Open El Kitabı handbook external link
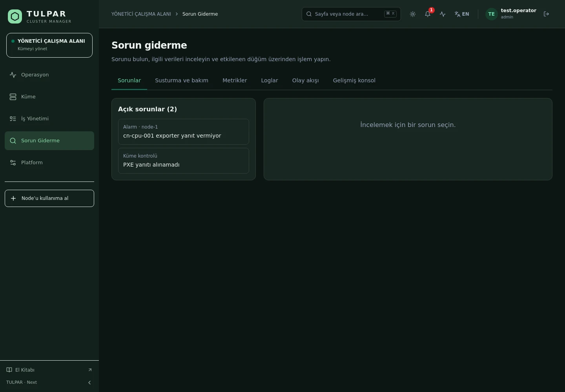 click(x=49, y=370)
